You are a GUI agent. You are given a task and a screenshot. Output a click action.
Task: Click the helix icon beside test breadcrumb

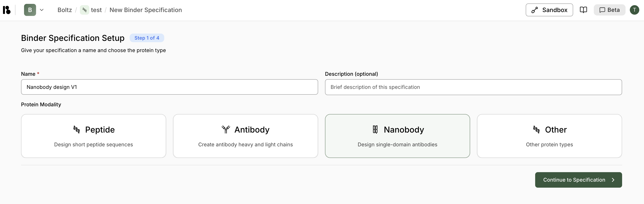click(85, 10)
